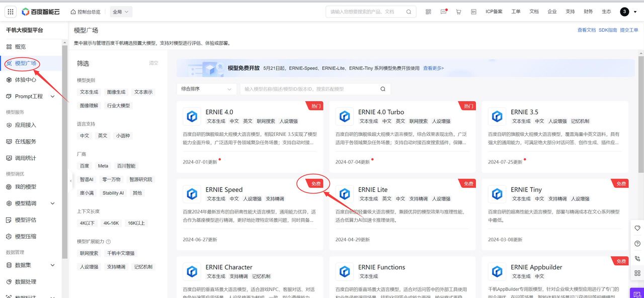Screen dimensions: 644x298
Task: Open 工单 in the top menu
Action: pyautogui.click(x=516, y=12)
